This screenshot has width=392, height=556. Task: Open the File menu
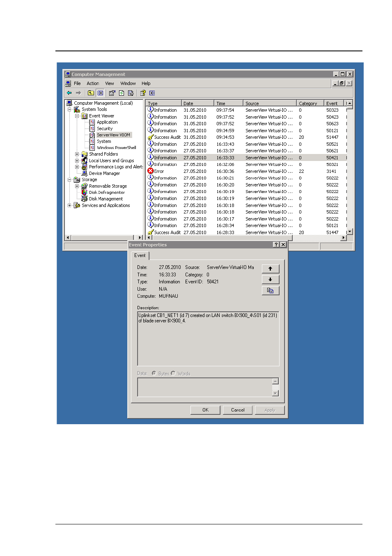(x=77, y=83)
